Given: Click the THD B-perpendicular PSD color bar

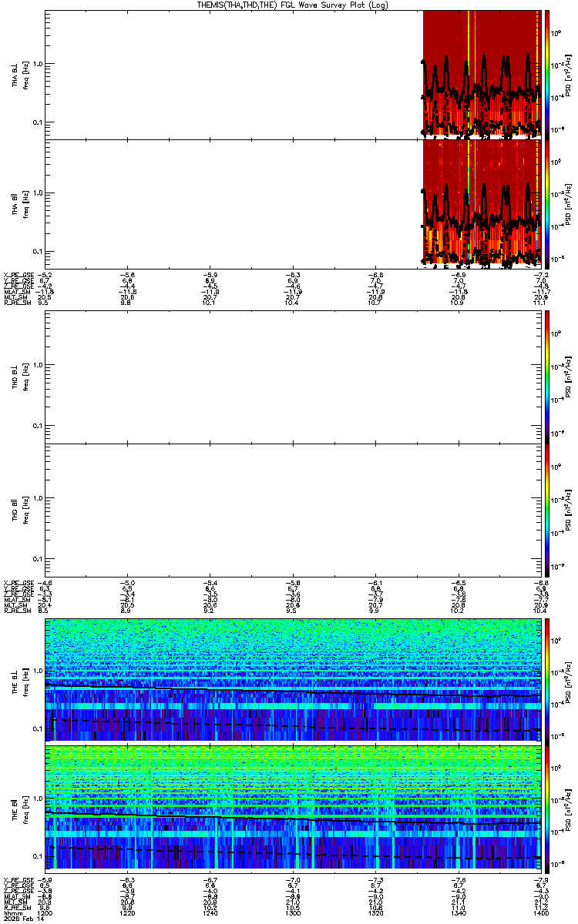Looking at the screenshot, I should click(547, 377).
